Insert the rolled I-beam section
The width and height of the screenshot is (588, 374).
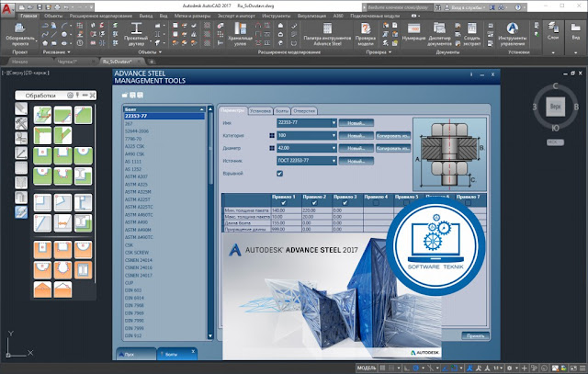click(x=136, y=33)
